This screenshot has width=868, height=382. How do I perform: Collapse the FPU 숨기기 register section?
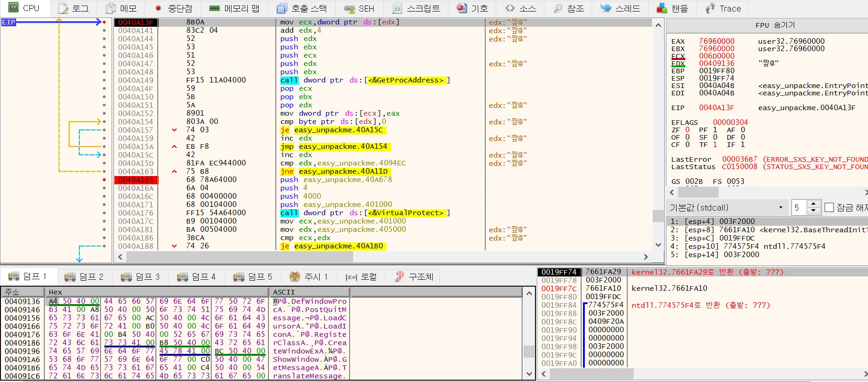click(x=774, y=25)
